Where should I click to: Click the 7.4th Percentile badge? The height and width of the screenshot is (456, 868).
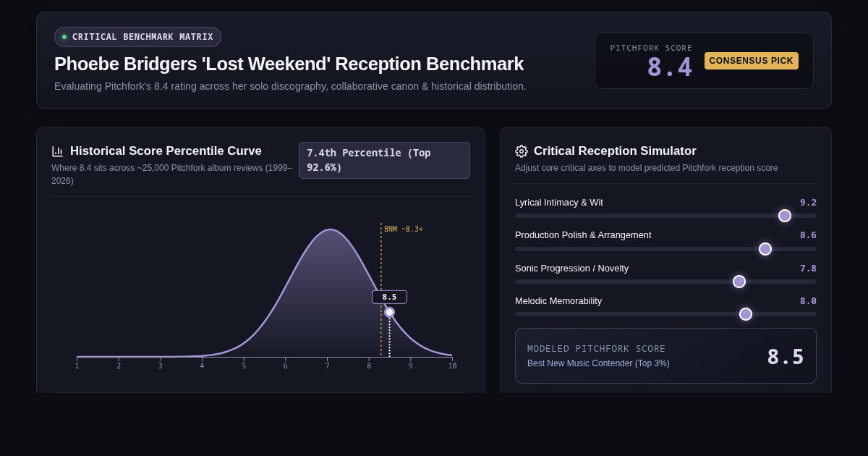point(384,160)
